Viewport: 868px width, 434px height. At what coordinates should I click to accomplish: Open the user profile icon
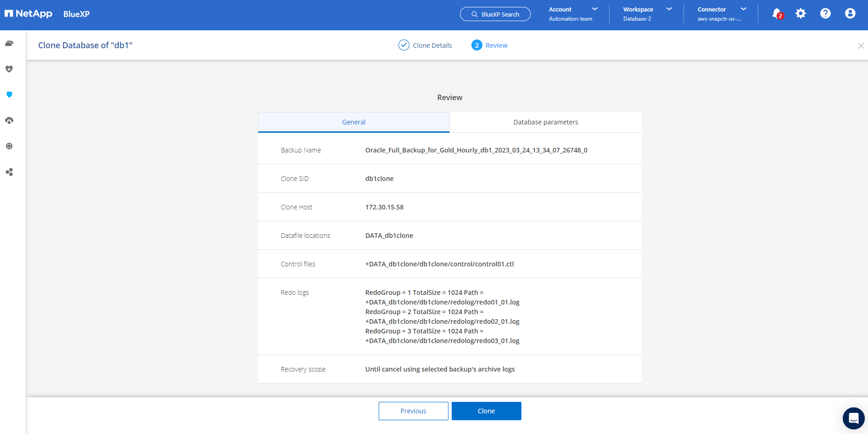[850, 14]
